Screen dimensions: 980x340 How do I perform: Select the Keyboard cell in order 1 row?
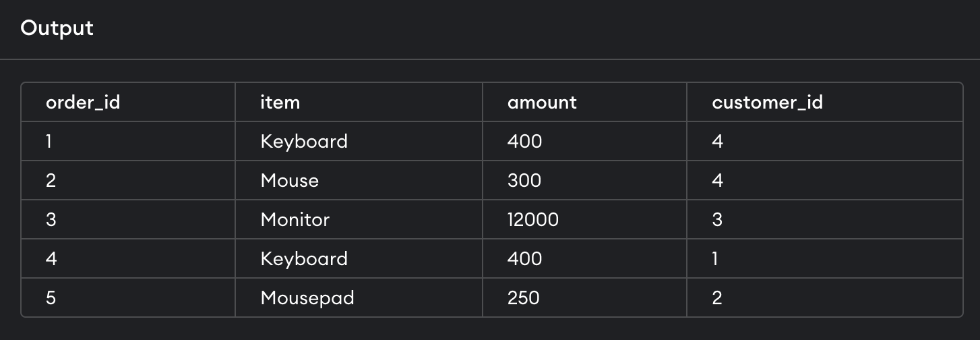(x=304, y=142)
